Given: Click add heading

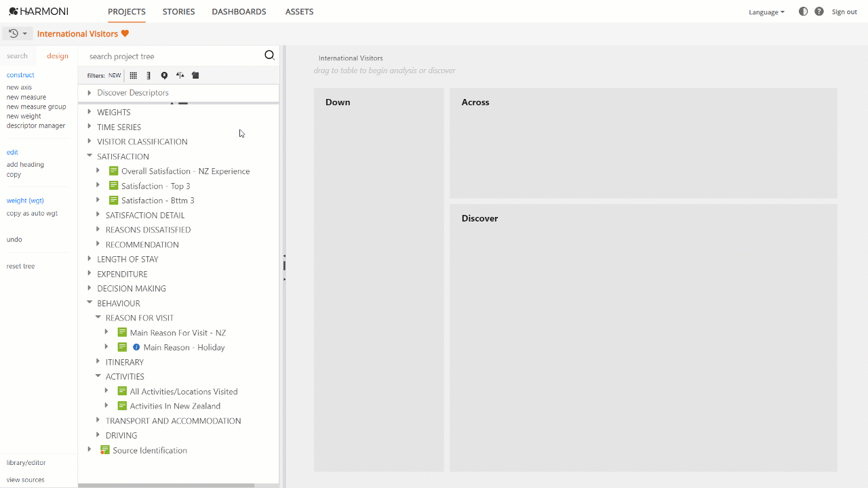Looking at the screenshot, I should pyautogui.click(x=25, y=165).
